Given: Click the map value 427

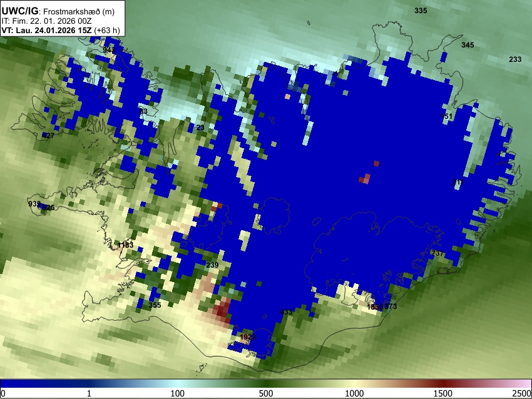Looking at the screenshot, I should [48, 136].
